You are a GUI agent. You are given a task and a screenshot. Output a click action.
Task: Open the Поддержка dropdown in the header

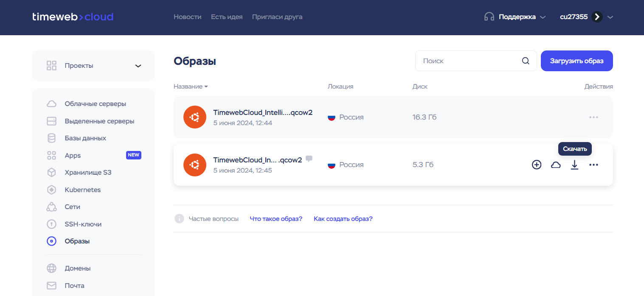coord(515,17)
